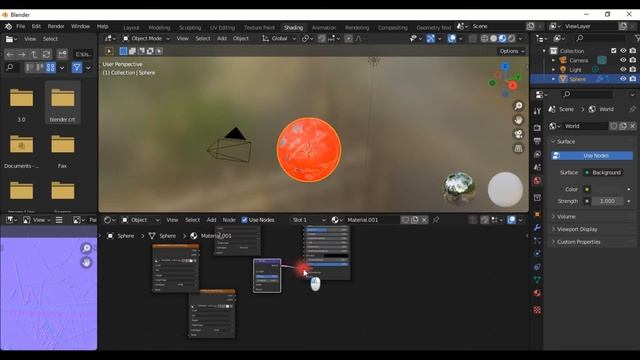Toggle the Use Nodes checkbox in node editor

coord(244,220)
